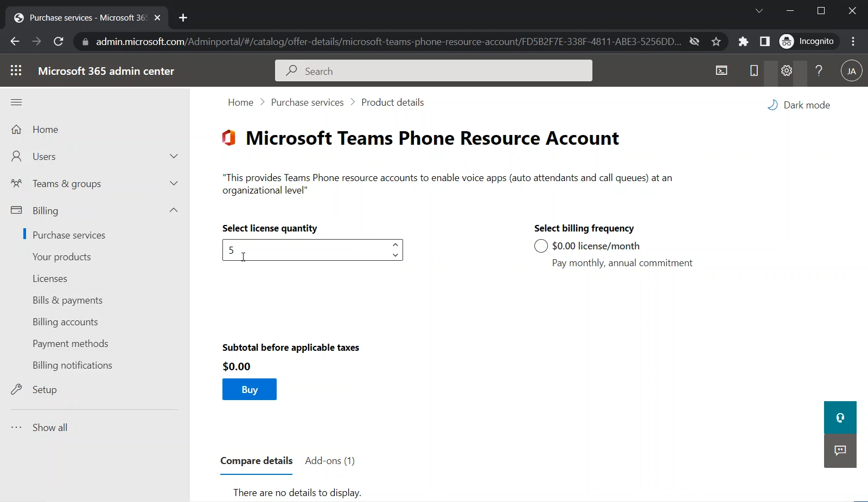The width and height of the screenshot is (868, 502).
Task: Collapse the navigation menu hamburger icon
Action: 16,102
